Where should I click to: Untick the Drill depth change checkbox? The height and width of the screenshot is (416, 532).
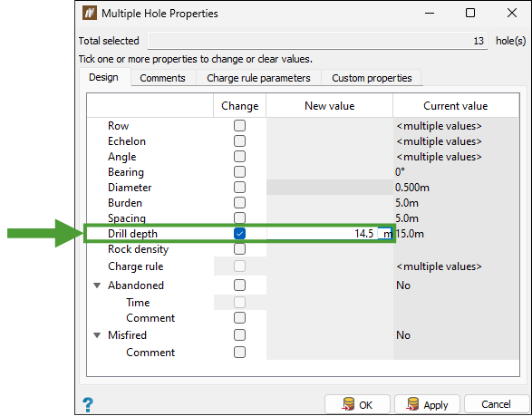click(239, 234)
